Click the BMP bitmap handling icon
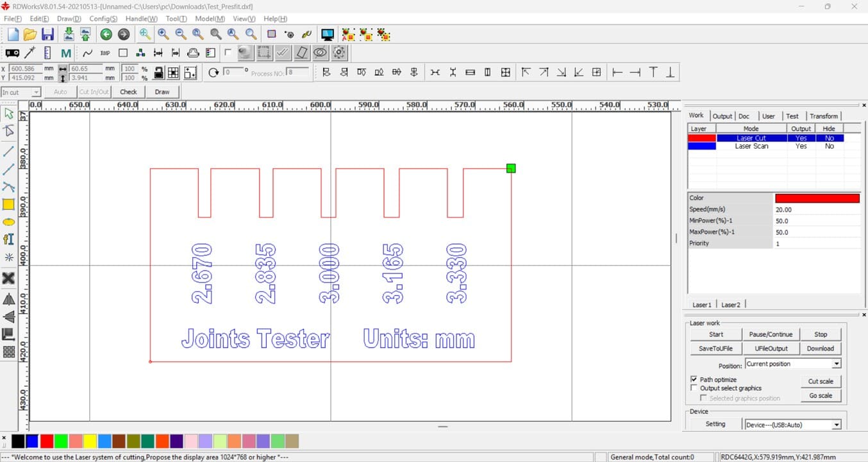Viewport: 868px width, 462px height. [105, 53]
